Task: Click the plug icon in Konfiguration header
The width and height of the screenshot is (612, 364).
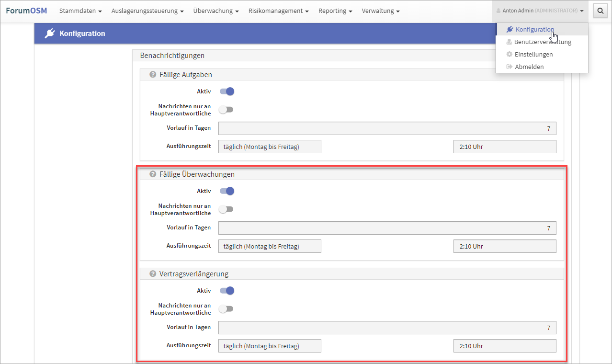Action: 50,34
